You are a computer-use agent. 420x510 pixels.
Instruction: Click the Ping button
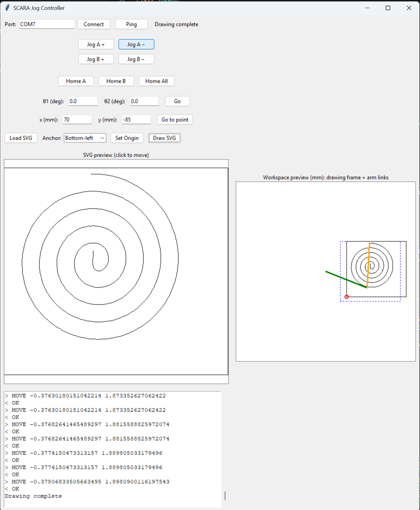click(x=131, y=24)
